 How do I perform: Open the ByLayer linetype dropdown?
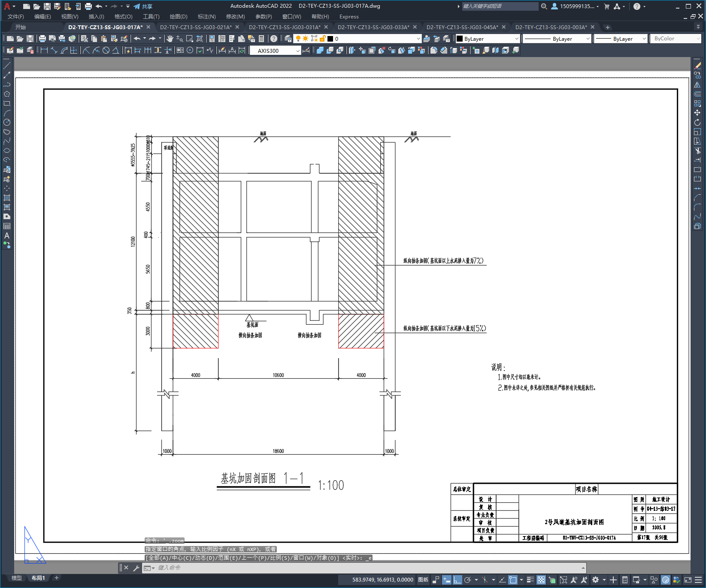pyautogui.click(x=588, y=39)
